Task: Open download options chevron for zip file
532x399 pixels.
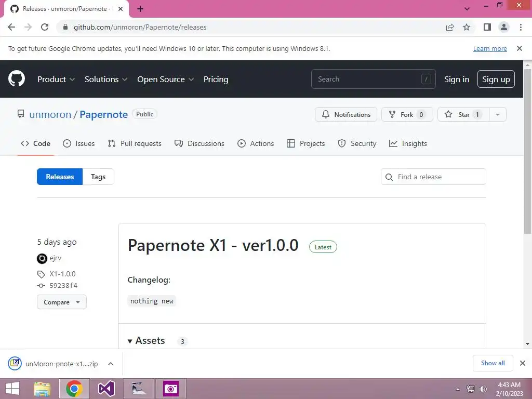Action: coord(111,364)
